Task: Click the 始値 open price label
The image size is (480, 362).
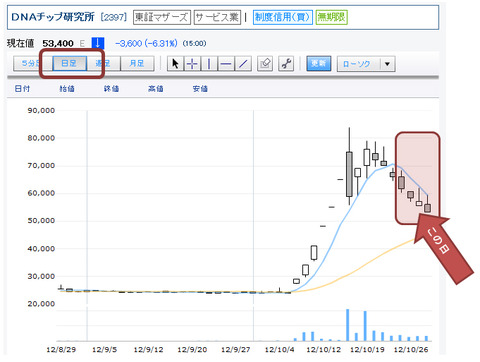Action: pos(67,88)
